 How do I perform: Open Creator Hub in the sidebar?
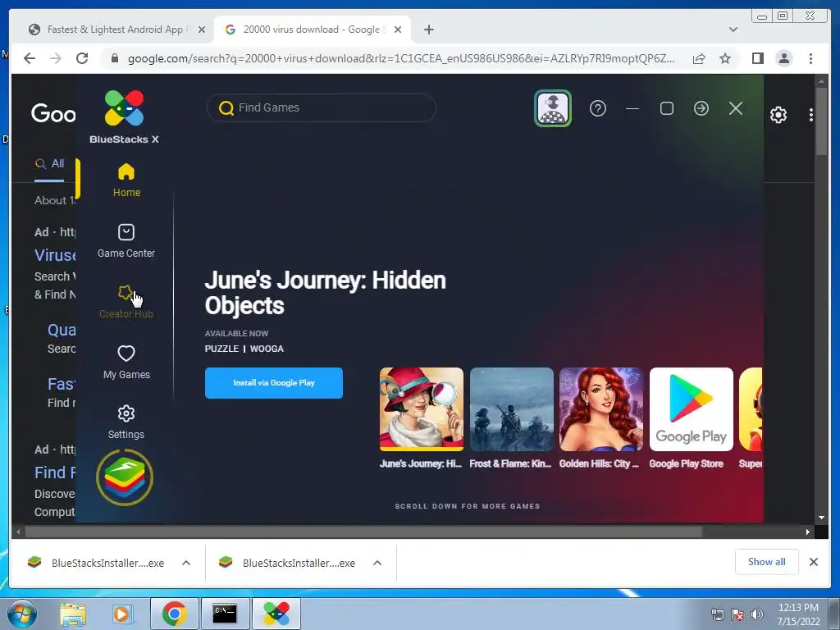click(126, 302)
